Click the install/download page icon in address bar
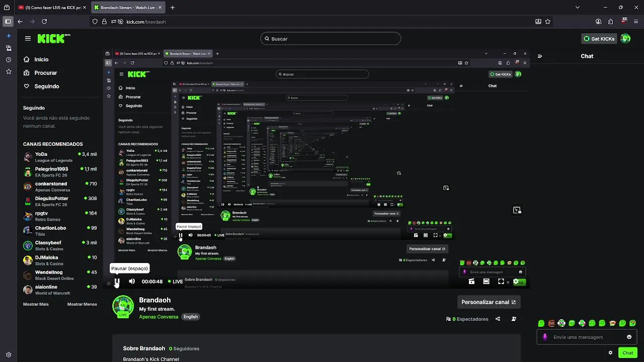The width and height of the screenshot is (644, 362). point(538,22)
